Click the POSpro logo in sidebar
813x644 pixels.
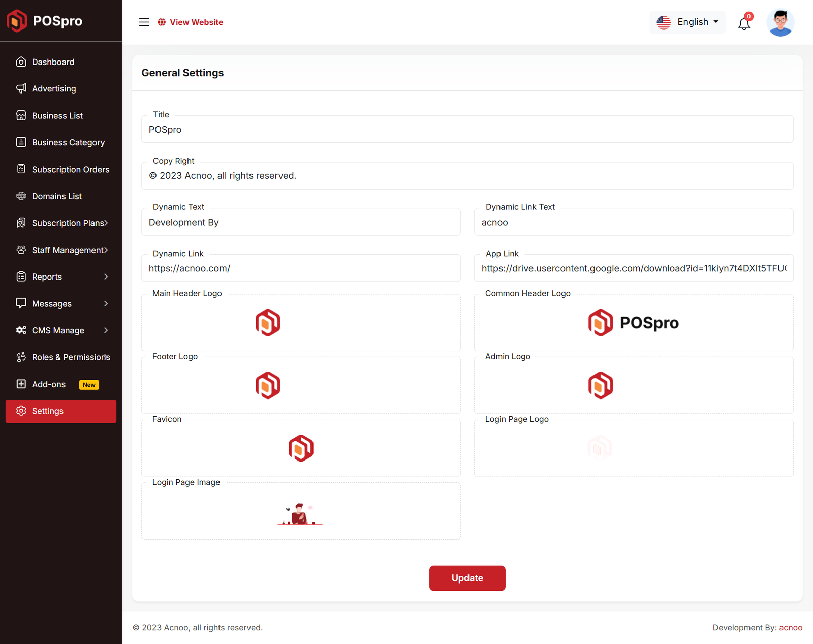[x=45, y=21]
